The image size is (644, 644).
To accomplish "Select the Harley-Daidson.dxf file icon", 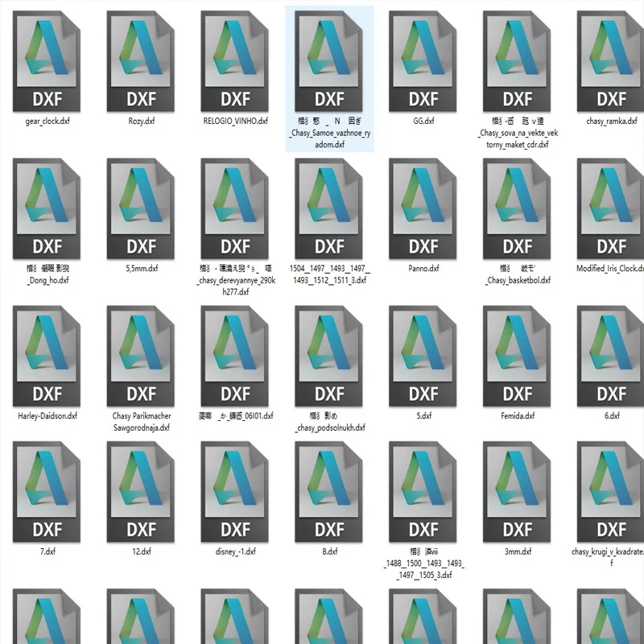I will pyautogui.click(x=47, y=356).
